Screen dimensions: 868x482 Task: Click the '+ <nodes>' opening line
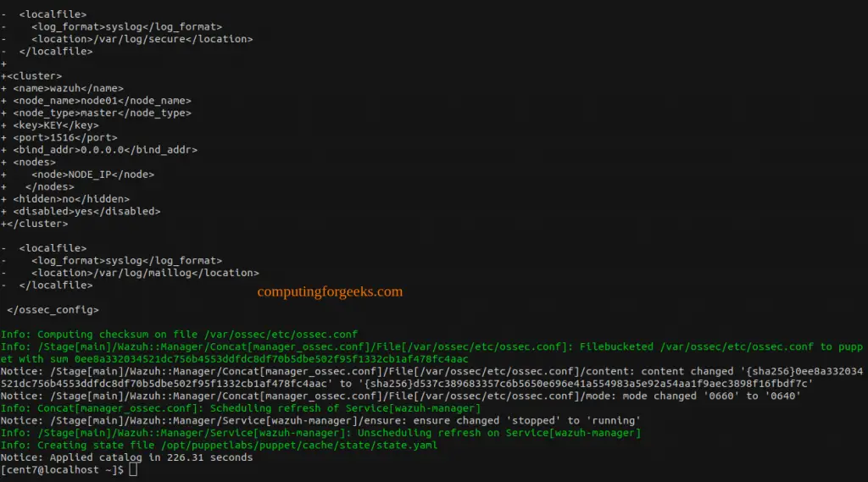click(x=28, y=162)
